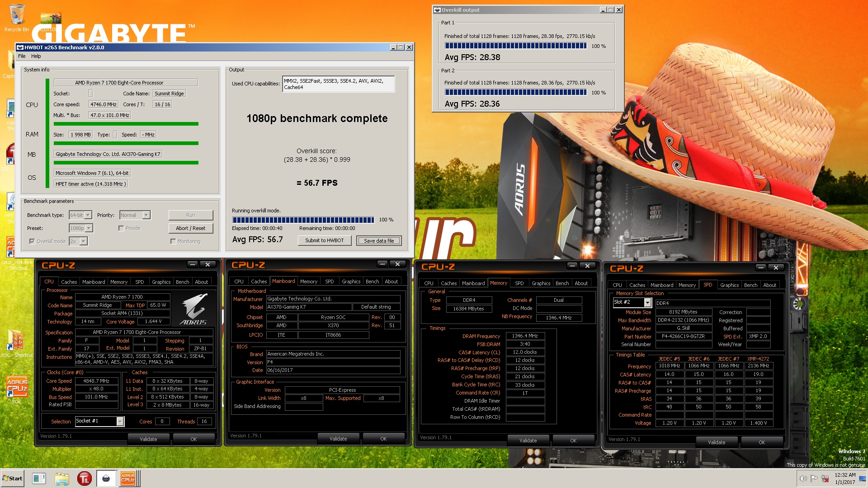Open the AORUS CPUz XOC desktop shortcut
Screen dimensions: 868x488
[x=17, y=389]
